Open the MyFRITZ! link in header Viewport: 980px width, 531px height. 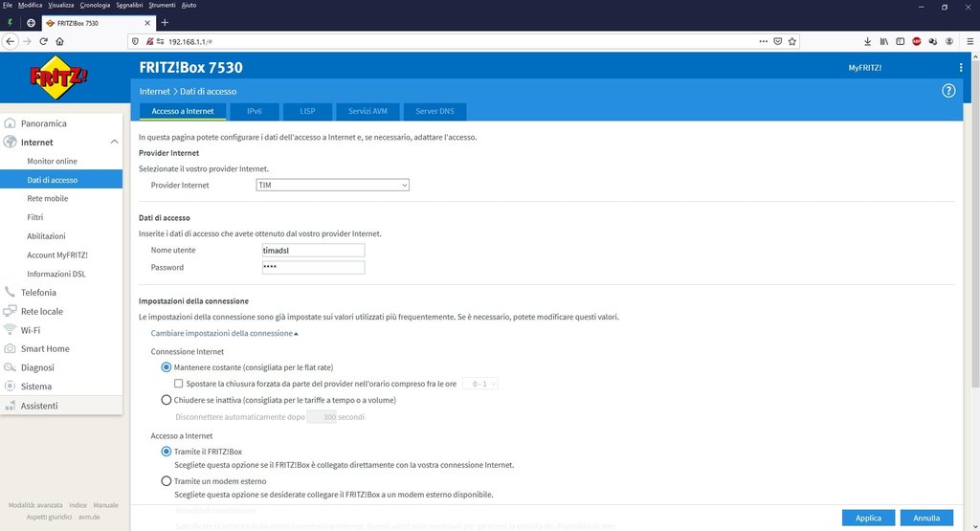coord(865,68)
